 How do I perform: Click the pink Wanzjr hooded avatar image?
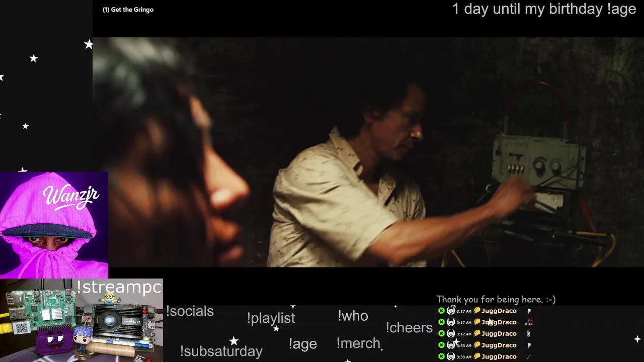[54, 225]
